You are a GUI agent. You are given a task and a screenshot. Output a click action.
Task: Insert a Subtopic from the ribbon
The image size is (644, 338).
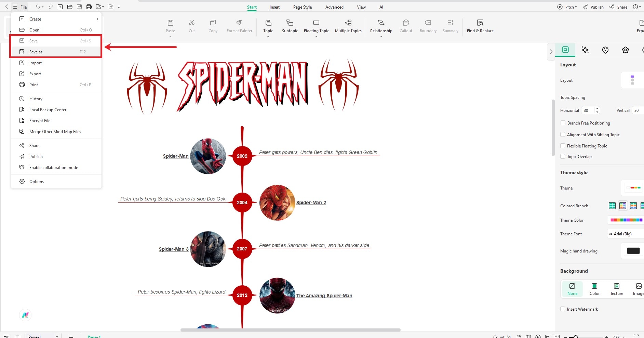click(290, 26)
